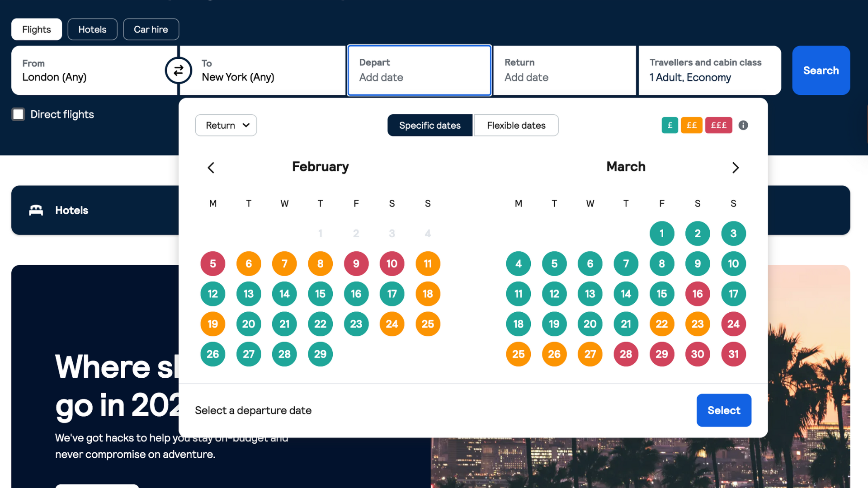Viewport: 868px width, 488px height.
Task: Select February 9th departure date
Action: [x=356, y=263]
